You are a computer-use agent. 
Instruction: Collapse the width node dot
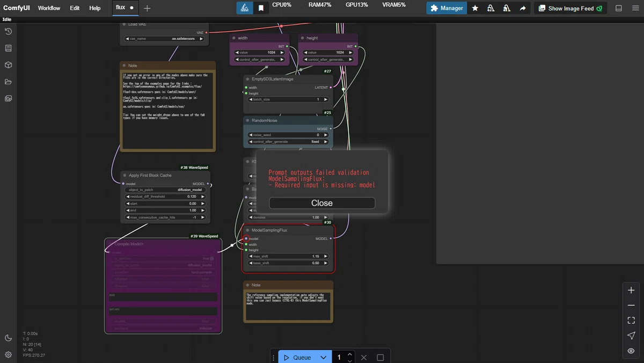(x=233, y=38)
